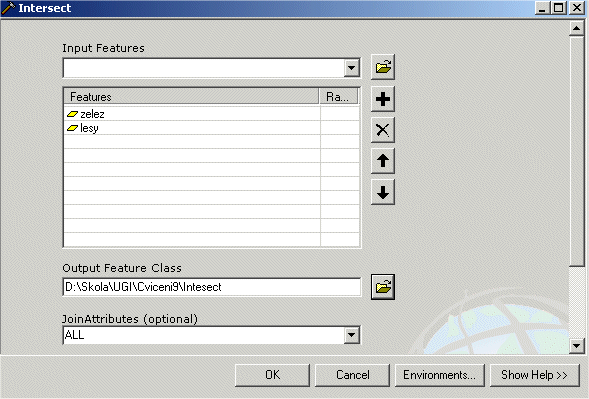Image resolution: width=589 pixels, height=399 pixels.
Task: Move selected feature up with arrow
Action: pos(383,161)
